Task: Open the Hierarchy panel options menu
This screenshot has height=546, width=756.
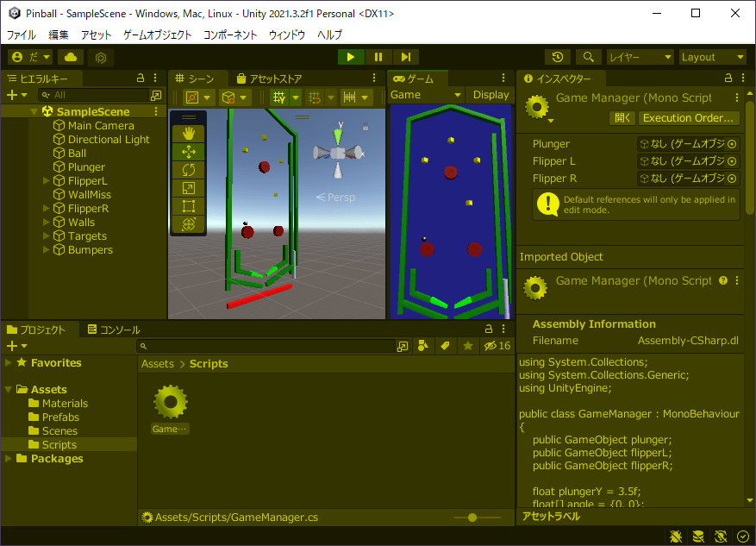Action: pyautogui.click(x=155, y=78)
